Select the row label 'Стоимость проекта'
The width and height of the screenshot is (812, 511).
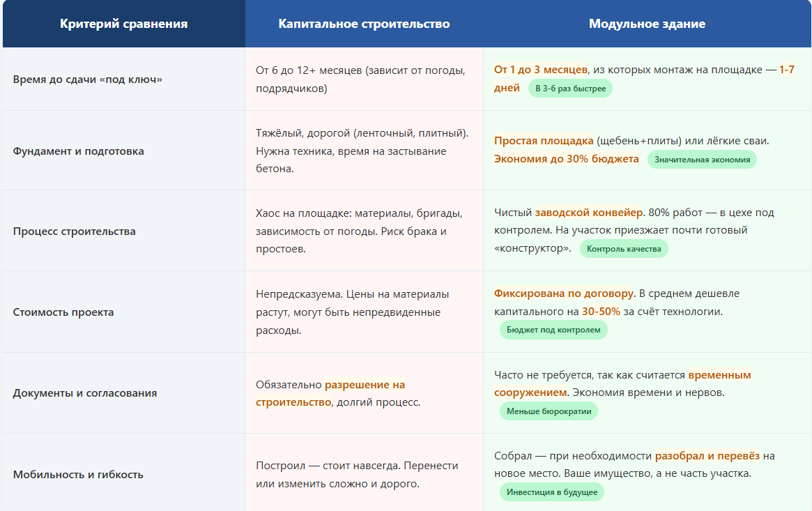pyautogui.click(x=63, y=312)
